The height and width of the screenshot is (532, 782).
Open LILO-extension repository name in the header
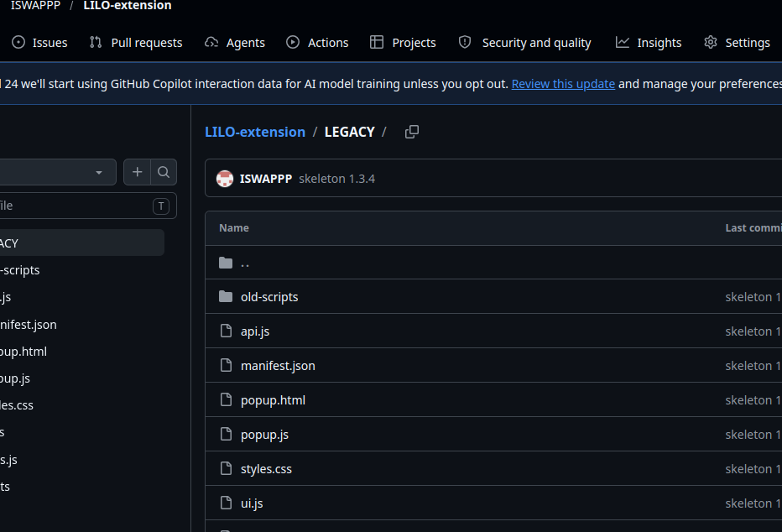[128, 6]
